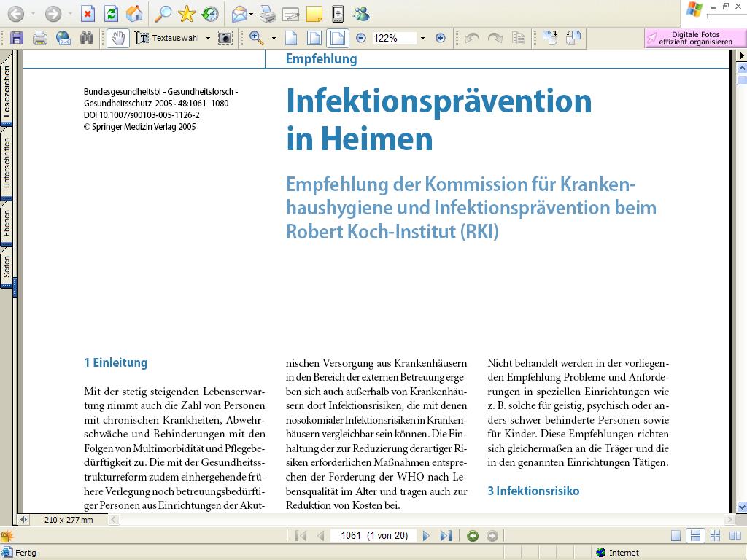Switch to Single Page layout
The image size is (747, 560).
[x=676, y=536]
